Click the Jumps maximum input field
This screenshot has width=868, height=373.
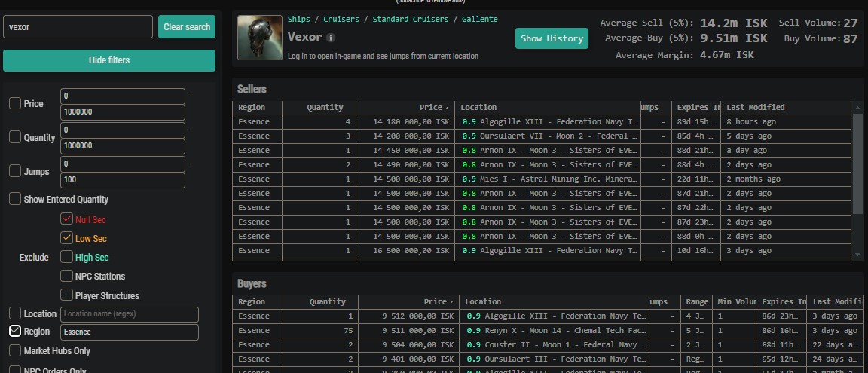(122, 180)
